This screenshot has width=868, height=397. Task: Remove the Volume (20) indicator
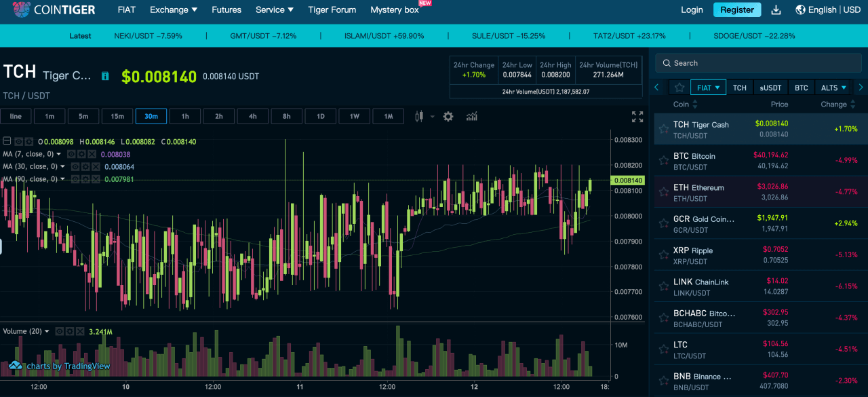click(x=80, y=331)
